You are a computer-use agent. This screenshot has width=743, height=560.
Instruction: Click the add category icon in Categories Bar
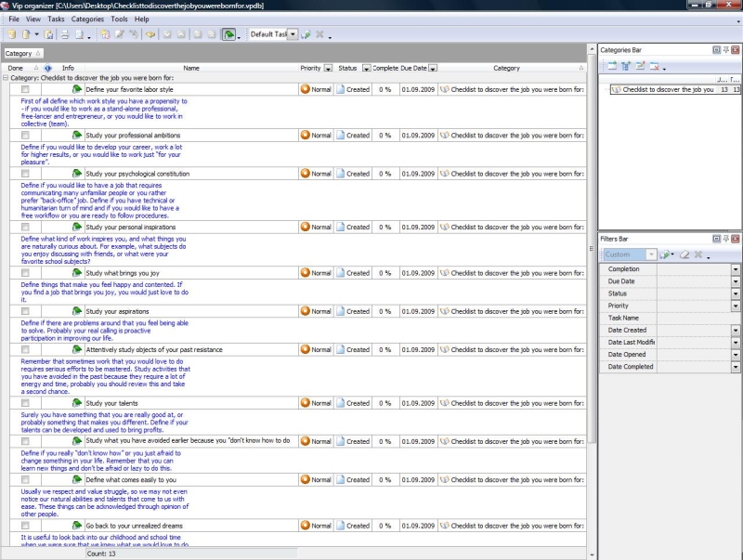pos(613,66)
